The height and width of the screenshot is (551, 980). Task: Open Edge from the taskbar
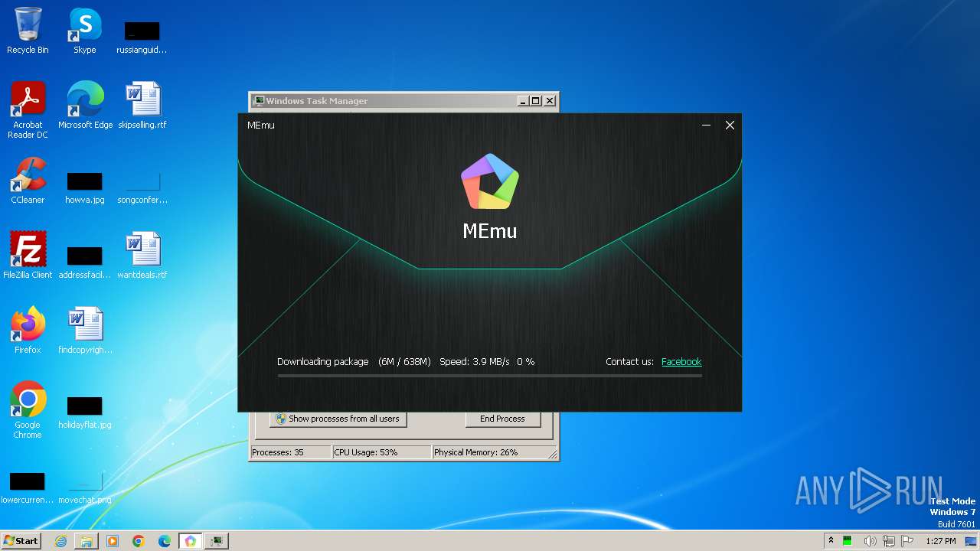[x=165, y=541]
